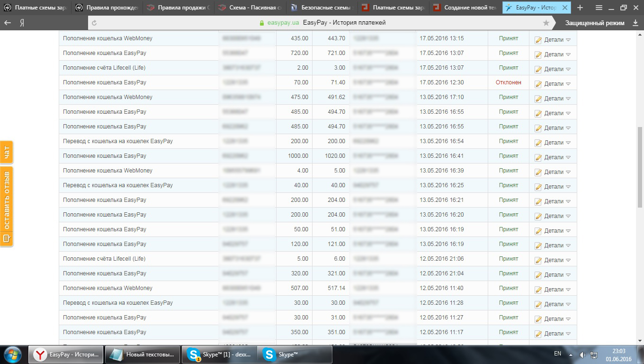Click amount "491.62"
The image size is (644, 364).
(x=337, y=97)
